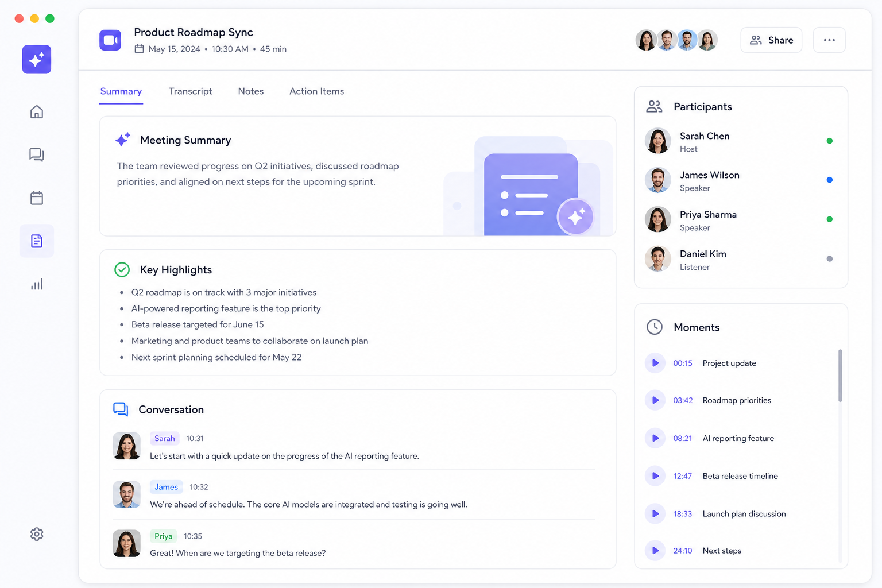882x588 pixels.
Task: Click Sarah's avatar in the Conversation
Action: pos(126,446)
